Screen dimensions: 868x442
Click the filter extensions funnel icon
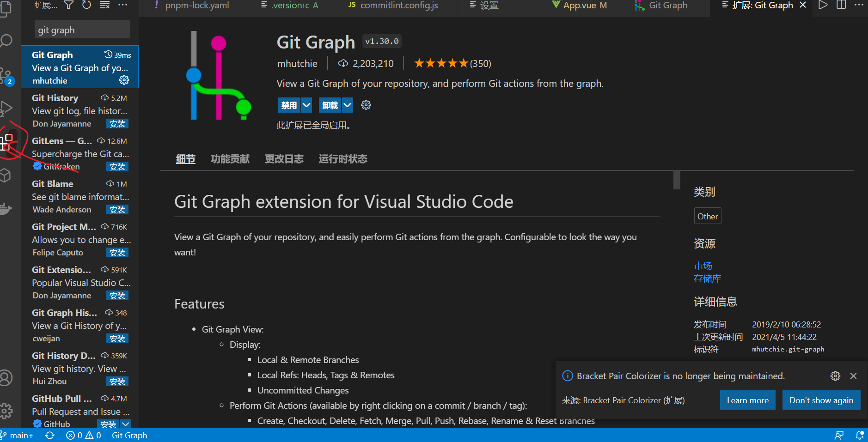(x=68, y=5)
